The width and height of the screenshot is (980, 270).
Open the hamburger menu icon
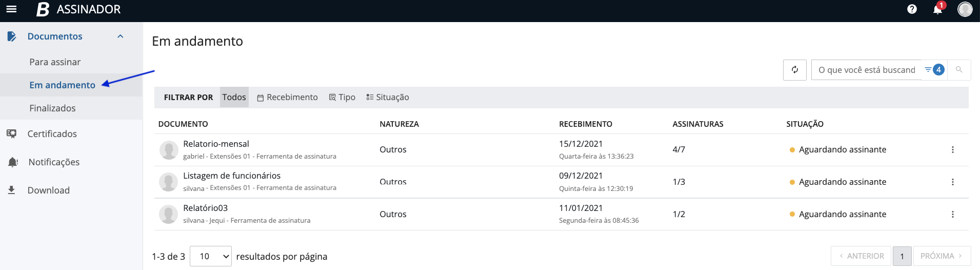(x=11, y=9)
